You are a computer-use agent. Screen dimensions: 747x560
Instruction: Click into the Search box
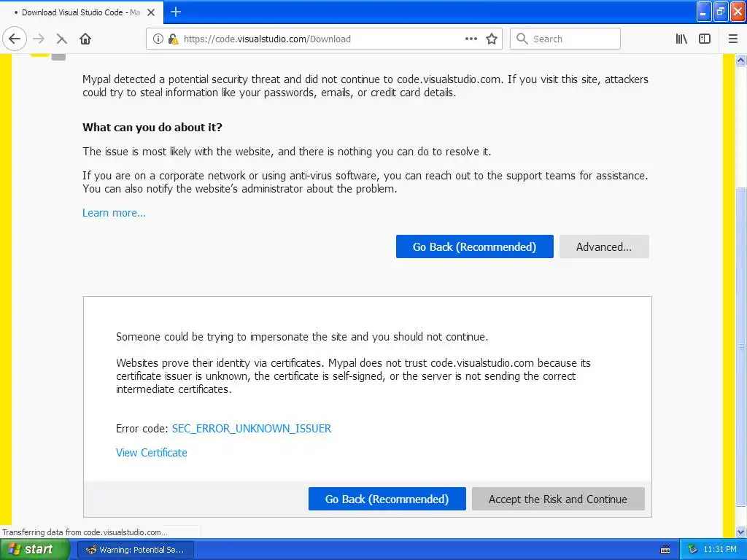tap(565, 39)
